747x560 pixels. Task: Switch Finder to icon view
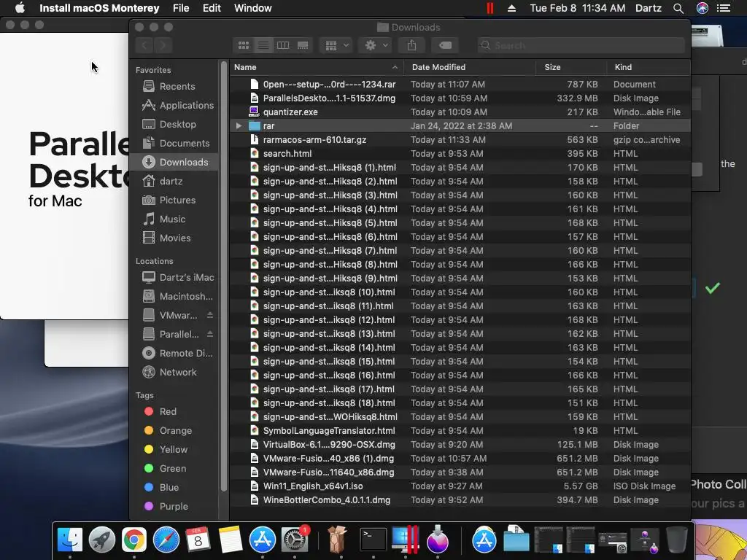tap(244, 45)
